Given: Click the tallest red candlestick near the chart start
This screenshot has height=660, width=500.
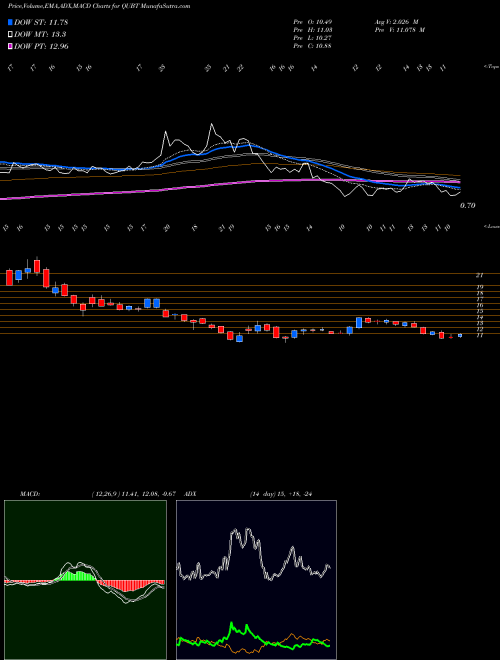Looking at the screenshot, I should (46, 278).
